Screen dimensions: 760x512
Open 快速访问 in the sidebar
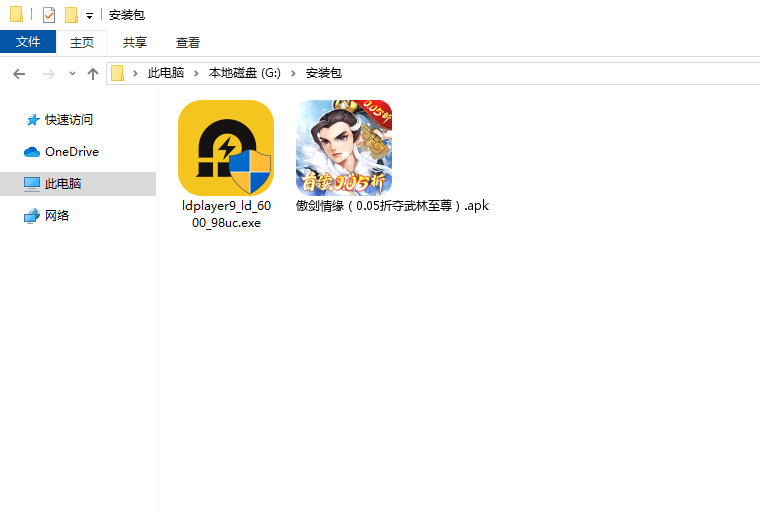[69, 120]
